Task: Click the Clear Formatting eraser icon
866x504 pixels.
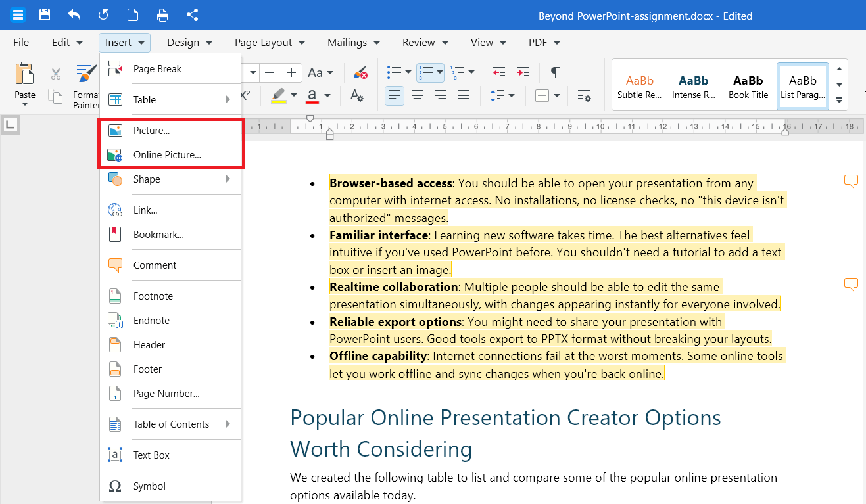Action: click(x=360, y=72)
